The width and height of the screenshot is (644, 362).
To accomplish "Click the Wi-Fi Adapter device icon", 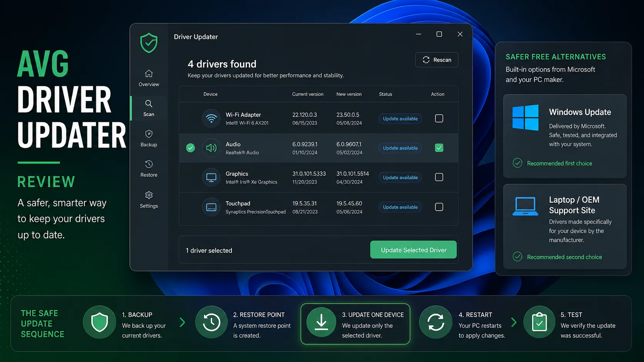I will click(211, 118).
